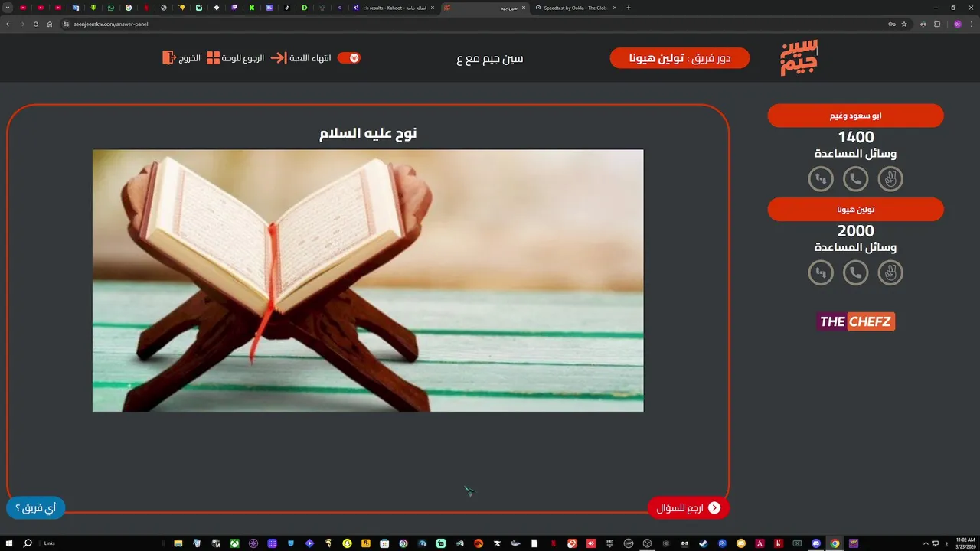Use the swap lifeline of team تولين هيونا
This screenshot has height=551, width=980.
(x=821, y=272)
